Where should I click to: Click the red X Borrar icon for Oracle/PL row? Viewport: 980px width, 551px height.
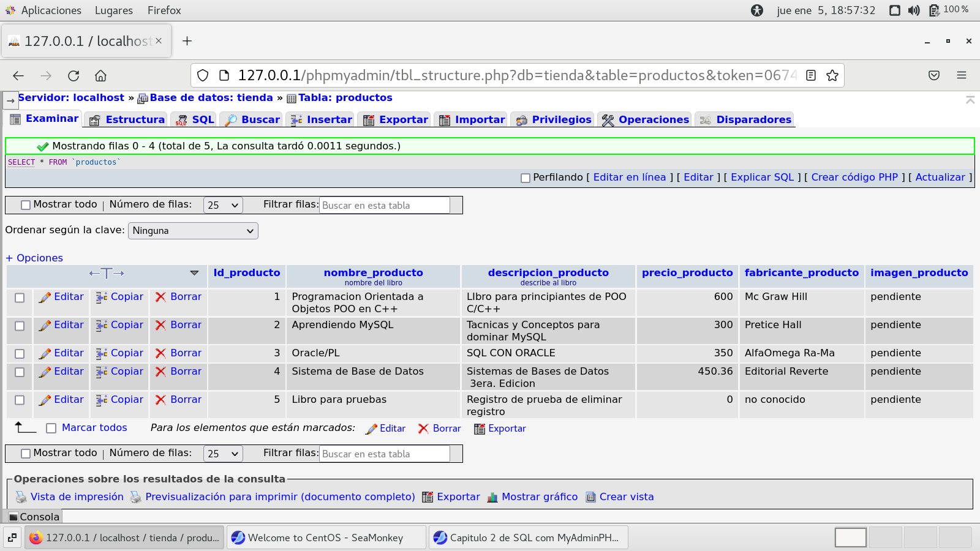pyautogui.click(x=160, y=353)
